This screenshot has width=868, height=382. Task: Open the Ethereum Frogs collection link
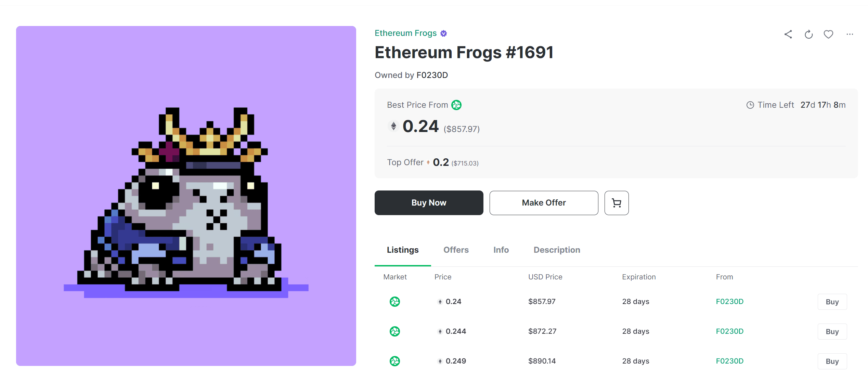point(405,33)
